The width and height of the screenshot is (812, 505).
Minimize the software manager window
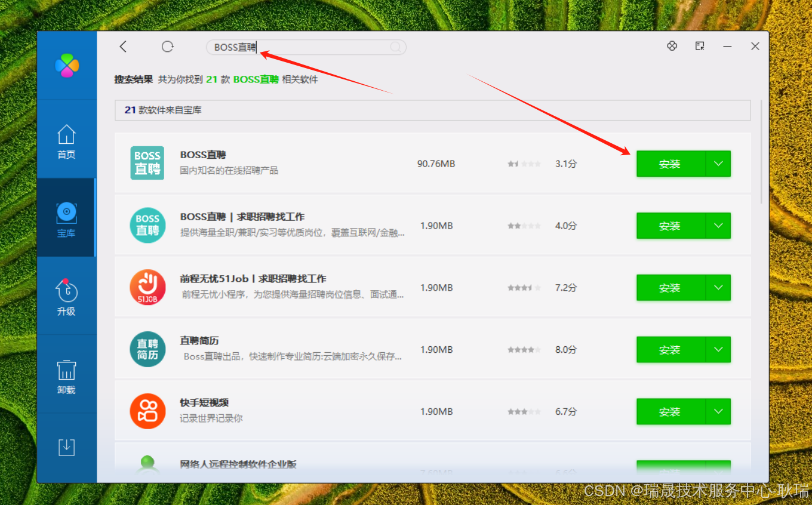point(727,47)
